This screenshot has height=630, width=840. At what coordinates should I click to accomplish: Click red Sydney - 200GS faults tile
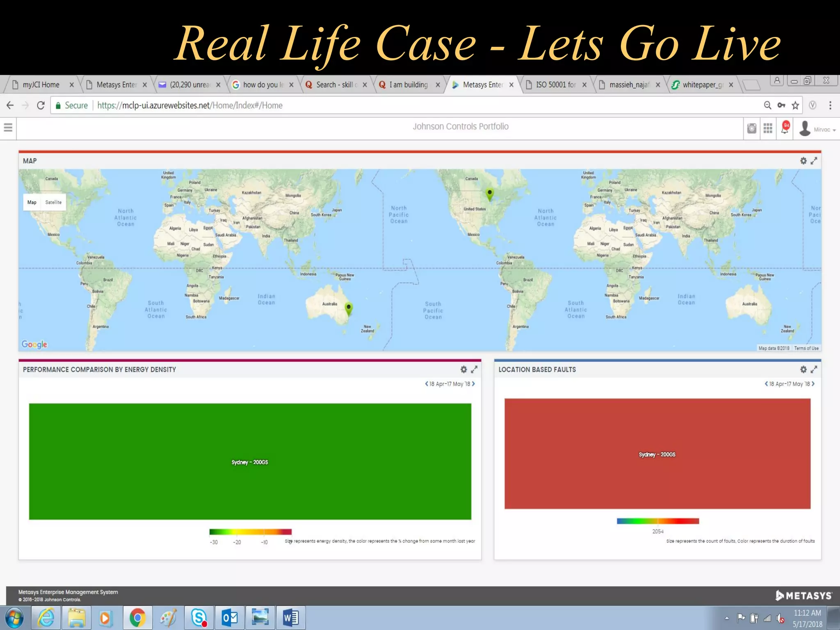(x=657, y=454)
